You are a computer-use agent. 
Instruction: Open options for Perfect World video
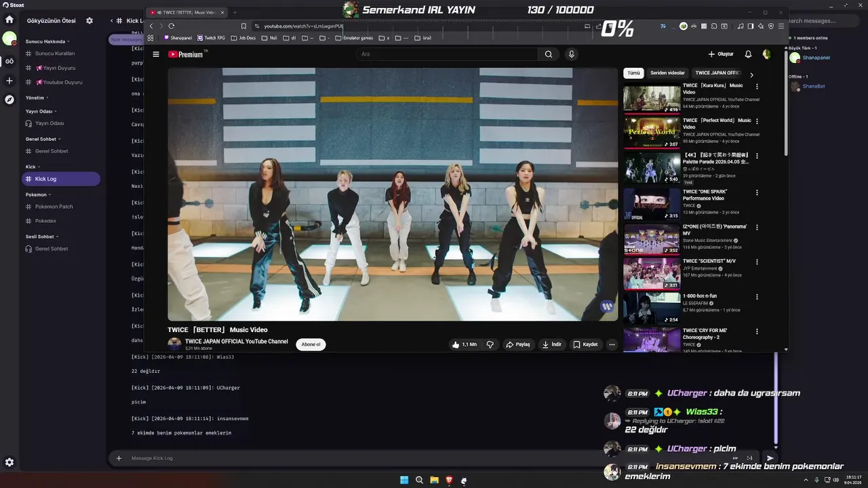(757, 121)
